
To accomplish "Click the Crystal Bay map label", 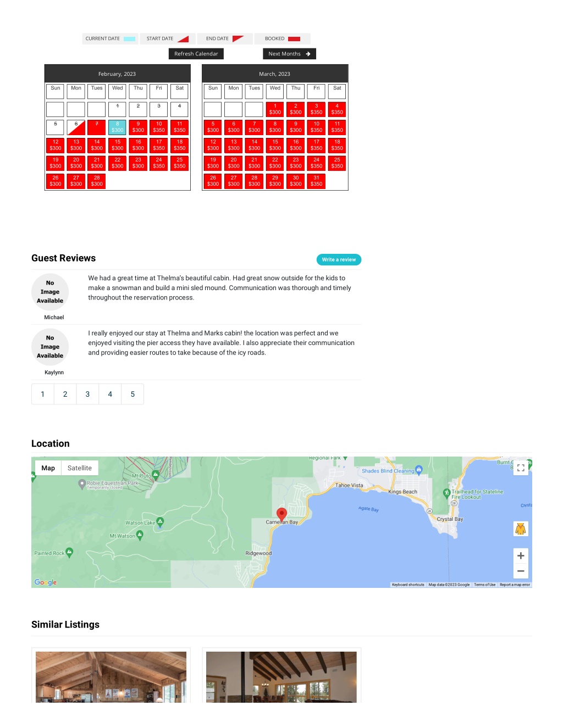I will click(x=450, y=519).
